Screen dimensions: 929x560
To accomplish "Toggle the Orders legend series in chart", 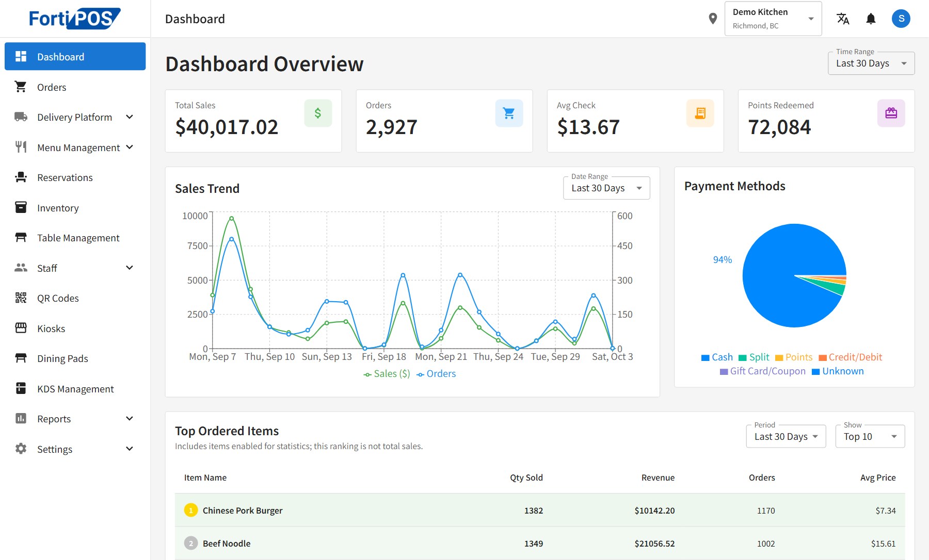I will coord(436,374).
